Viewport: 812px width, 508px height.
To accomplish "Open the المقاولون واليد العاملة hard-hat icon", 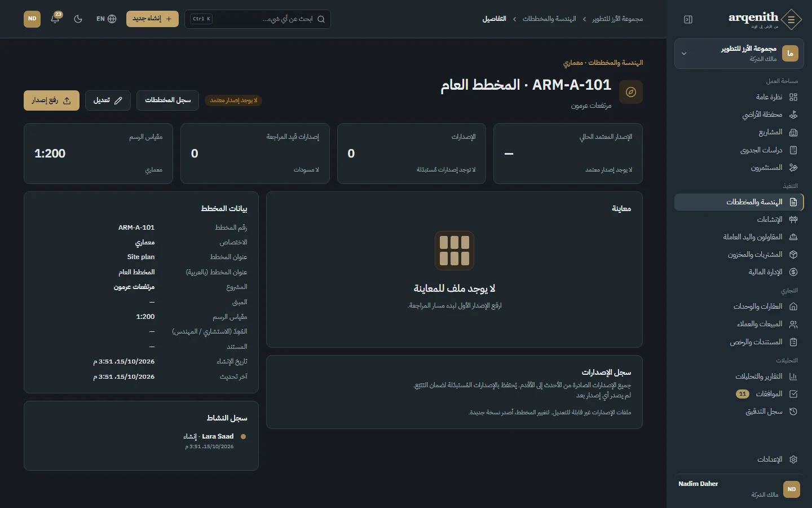I will tap(793, 237).
